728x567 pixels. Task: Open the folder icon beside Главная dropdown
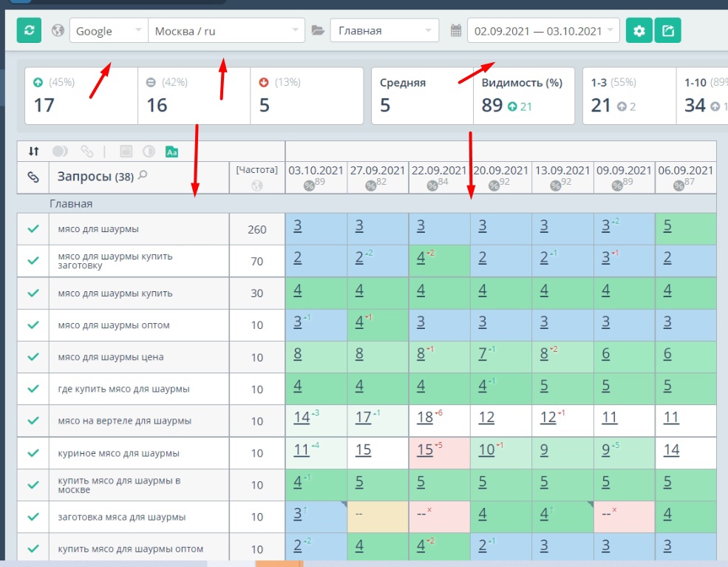(318, 30)
